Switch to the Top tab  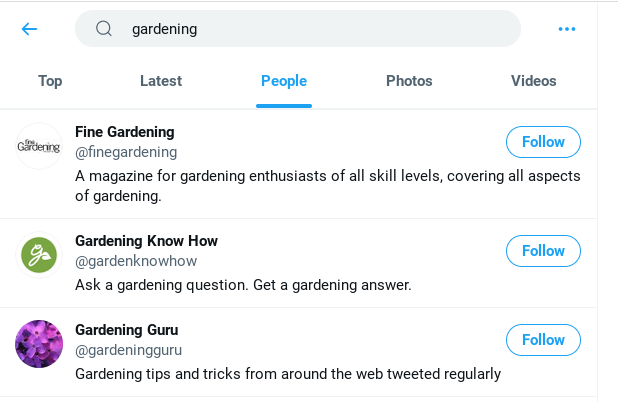click(50, 82)
